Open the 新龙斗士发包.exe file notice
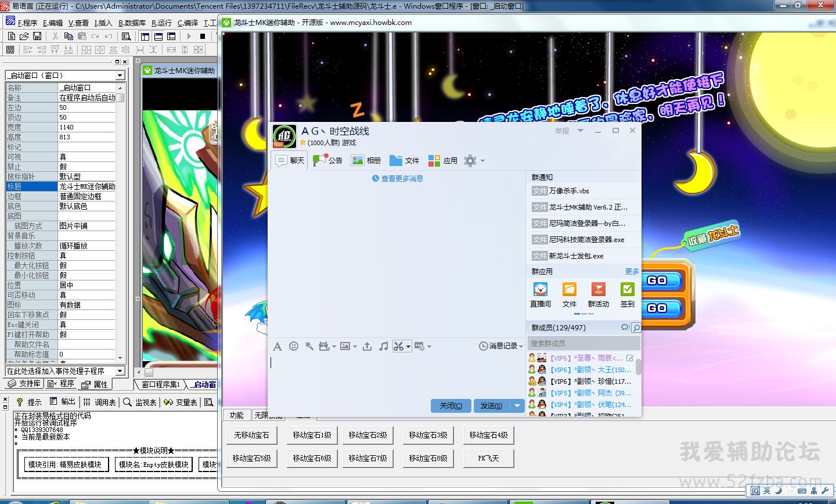 point(585,256)
